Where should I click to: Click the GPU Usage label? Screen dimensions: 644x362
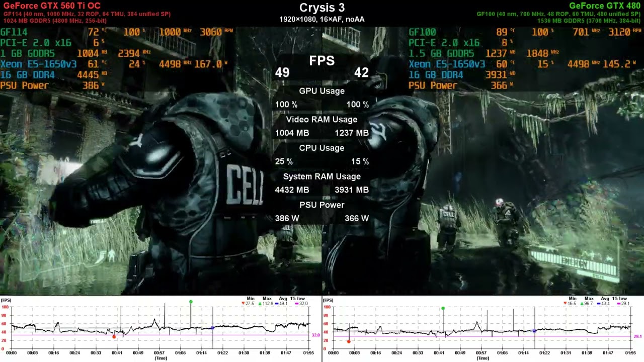click(x=322, y=91)
